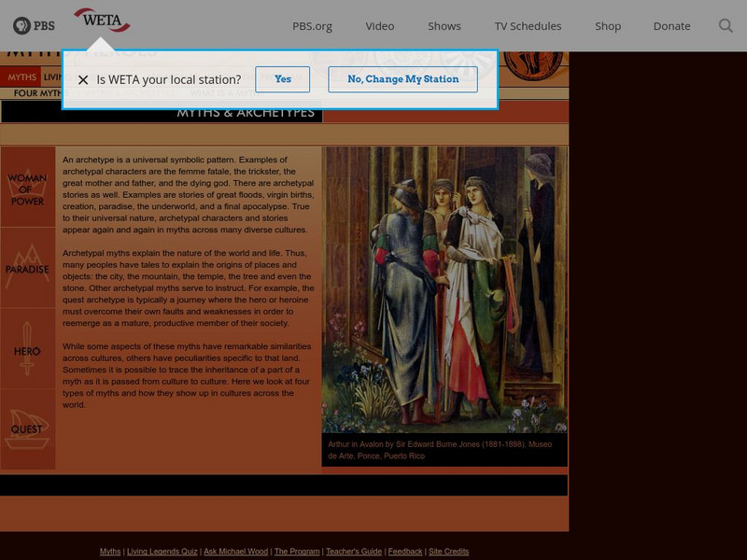This screenshot has width=747, height=560.
Task: Open The Program footer link
Action: coord(297,552)
